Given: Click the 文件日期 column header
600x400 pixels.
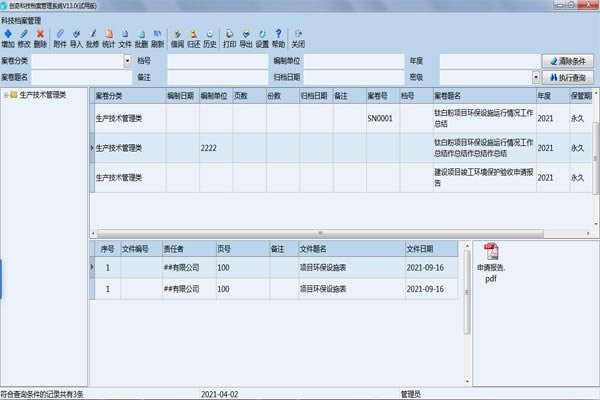Looking at the screenshot, I should (x=423, y=247).
